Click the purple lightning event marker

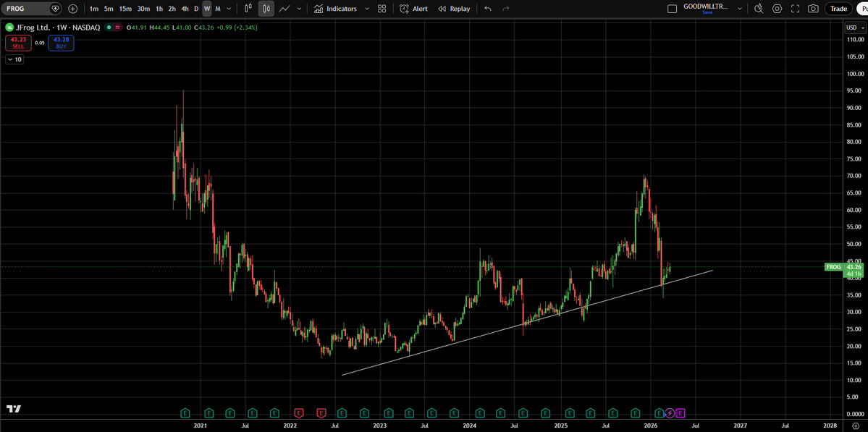pyautogui.click(x=670, y=412)
